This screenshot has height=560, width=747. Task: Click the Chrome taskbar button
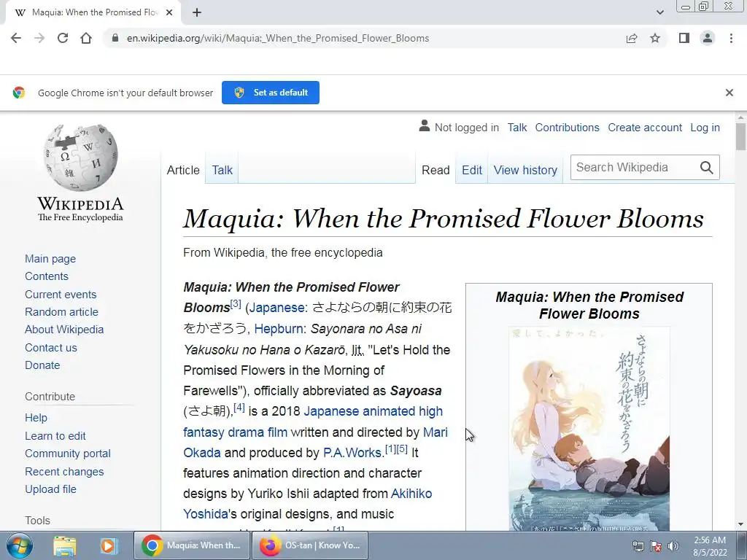tap(192, 545)
